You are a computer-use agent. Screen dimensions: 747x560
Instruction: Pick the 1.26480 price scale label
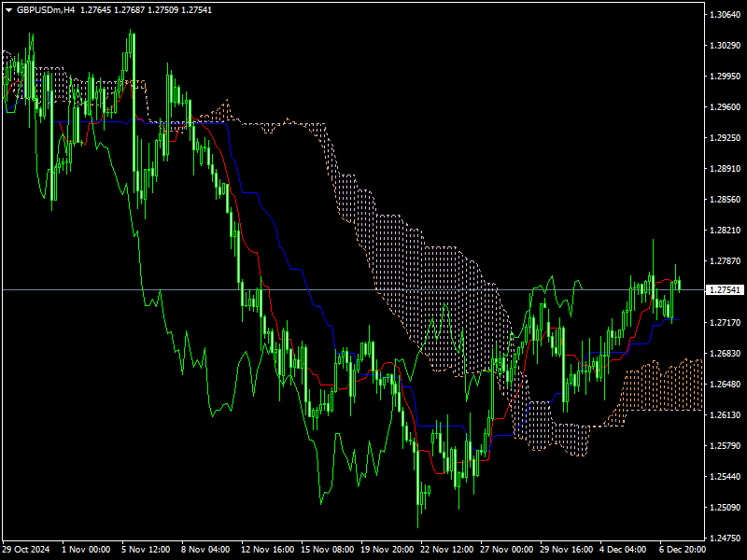726,385
